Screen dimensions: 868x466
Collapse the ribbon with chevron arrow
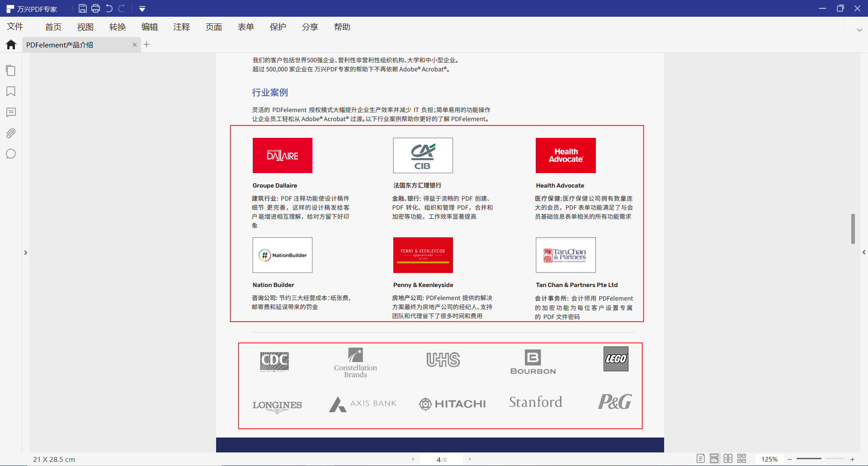point(859,30)
